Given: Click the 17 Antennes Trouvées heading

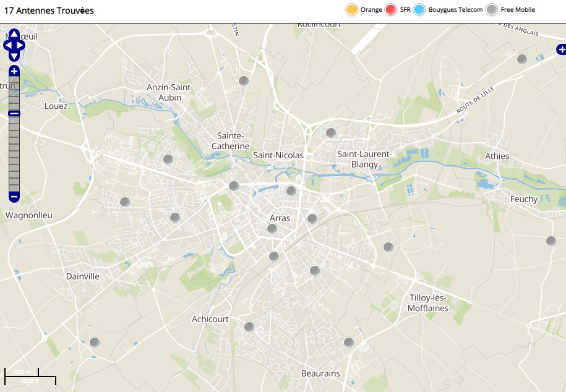Looking at the screenshot, I should click(49, 11).
